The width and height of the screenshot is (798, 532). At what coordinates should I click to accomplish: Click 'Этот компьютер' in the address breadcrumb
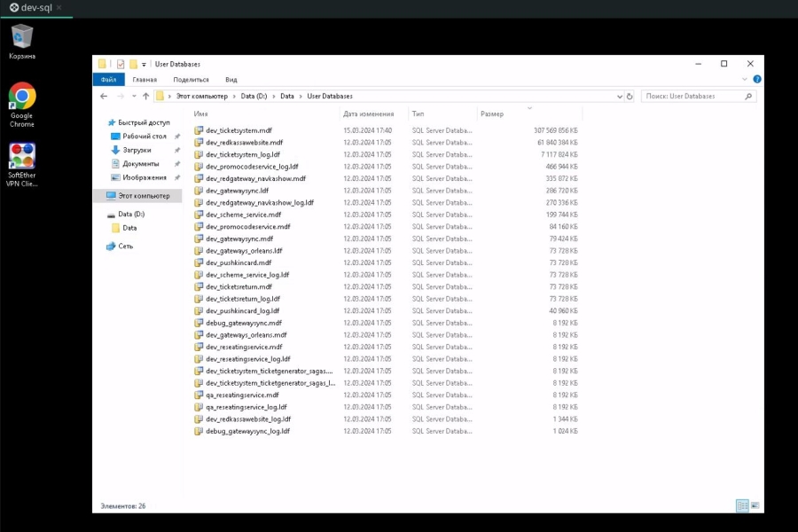tap(201, 96)
